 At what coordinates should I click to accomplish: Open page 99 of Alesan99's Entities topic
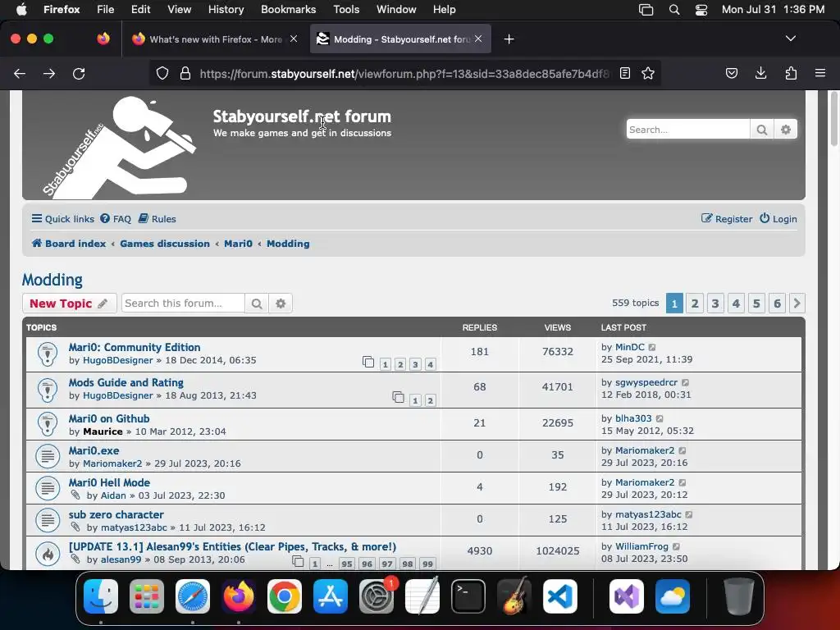[427, 564]
